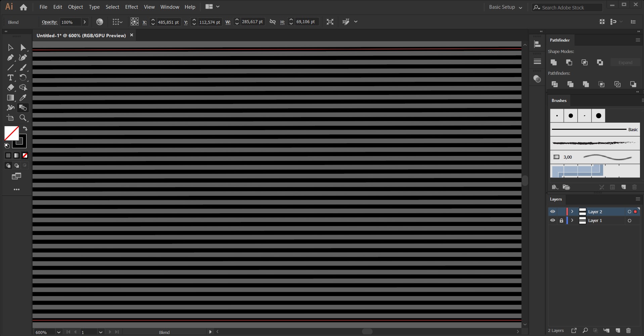Image resolution: width=644 pixels, height=336 pixels.
Task: Select the Gradient tool
Action: coord(10,98)
